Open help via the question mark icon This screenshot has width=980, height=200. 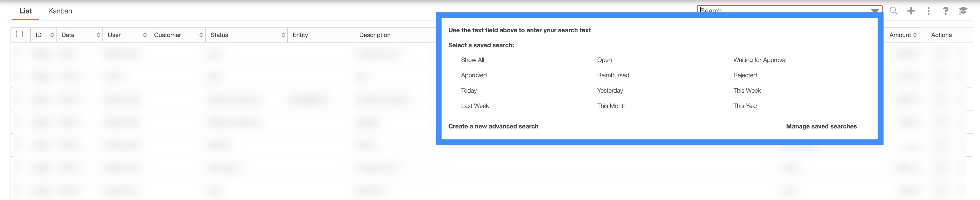pos(946,11)
